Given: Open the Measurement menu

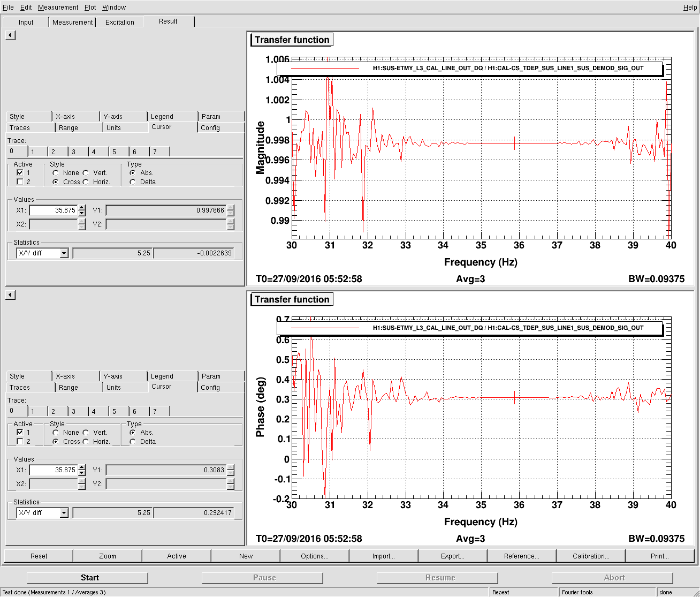Looking at the screenshot, I should click(x=58, y=7).
